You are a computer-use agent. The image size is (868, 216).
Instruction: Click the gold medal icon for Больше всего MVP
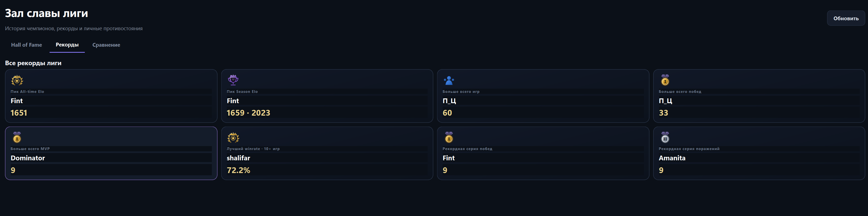point(17,138)
